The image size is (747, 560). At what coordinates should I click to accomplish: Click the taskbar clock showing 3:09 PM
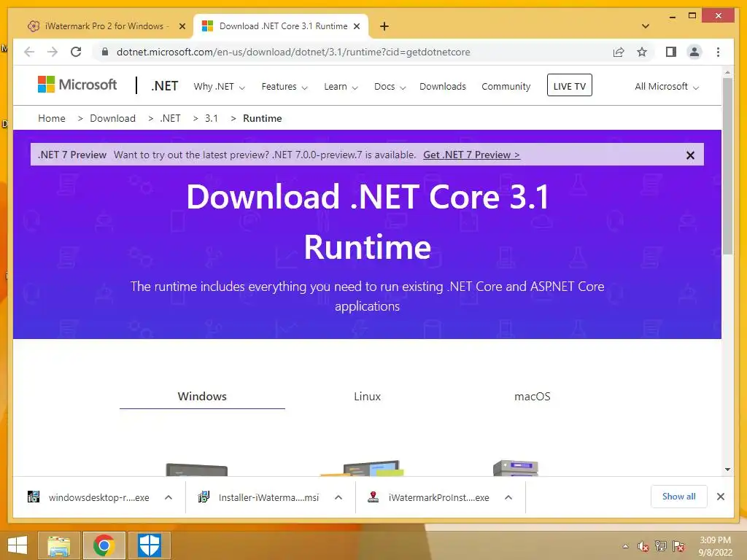[715, 546]
